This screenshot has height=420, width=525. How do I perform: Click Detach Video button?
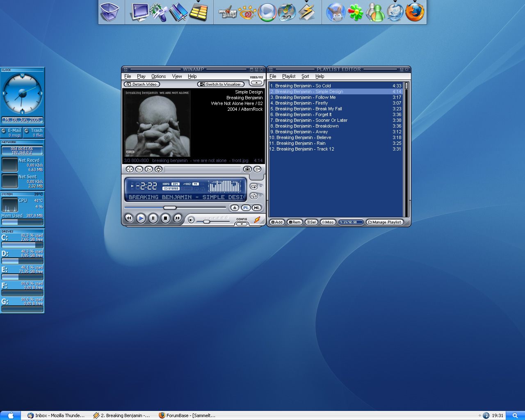tap(142, 84)
